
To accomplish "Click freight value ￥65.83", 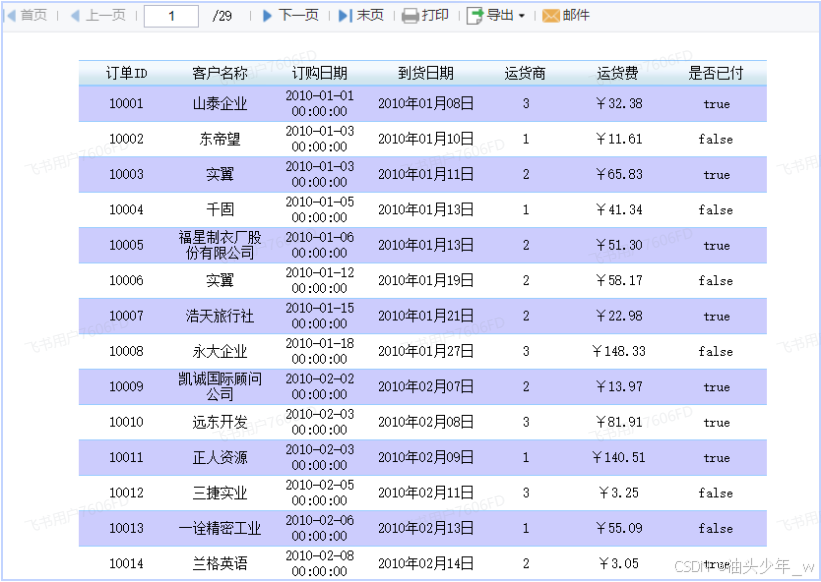I will [x=619, y=174].
